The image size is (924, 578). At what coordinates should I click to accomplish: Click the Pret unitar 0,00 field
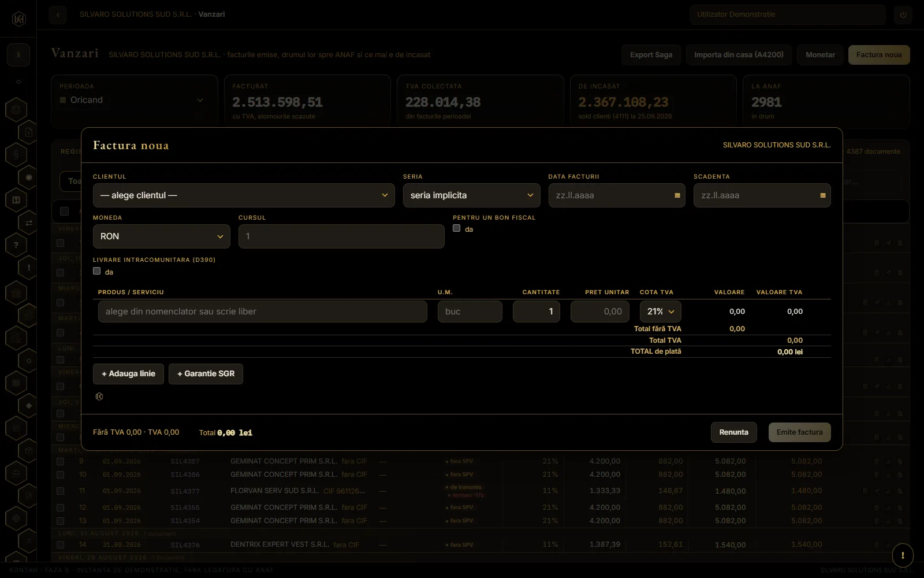point(600,312)
